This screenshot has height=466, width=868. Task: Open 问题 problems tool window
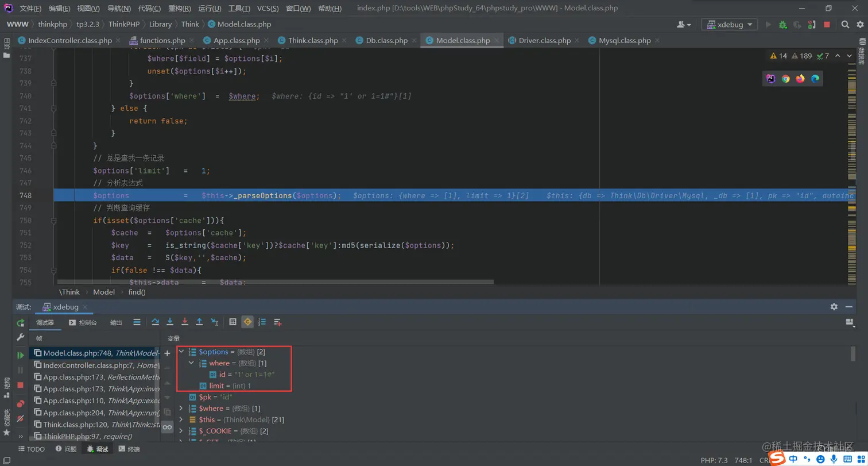65,449
